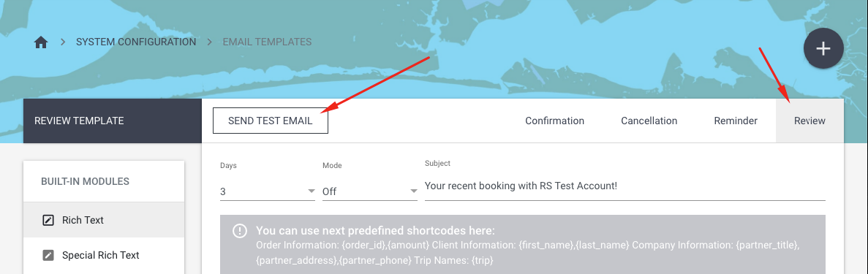Expand the Days dropdown showing 3

tap(268, 191)
